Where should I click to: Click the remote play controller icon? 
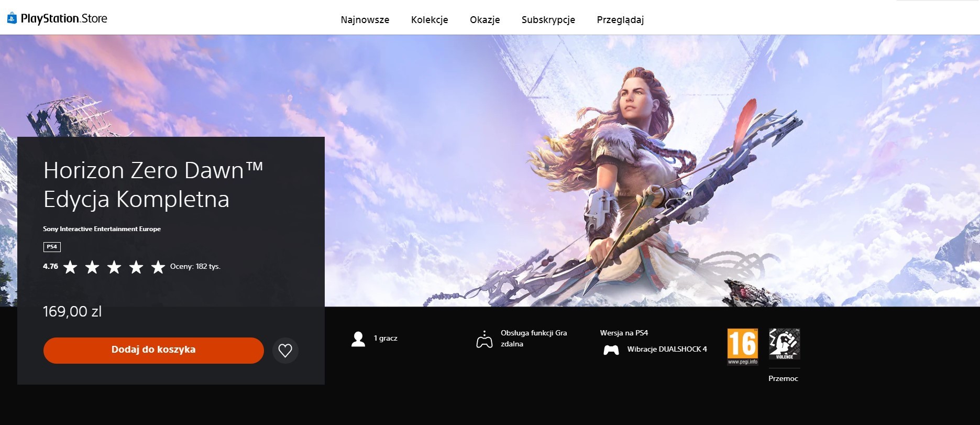pyautogui.click(x=484, y=339)
